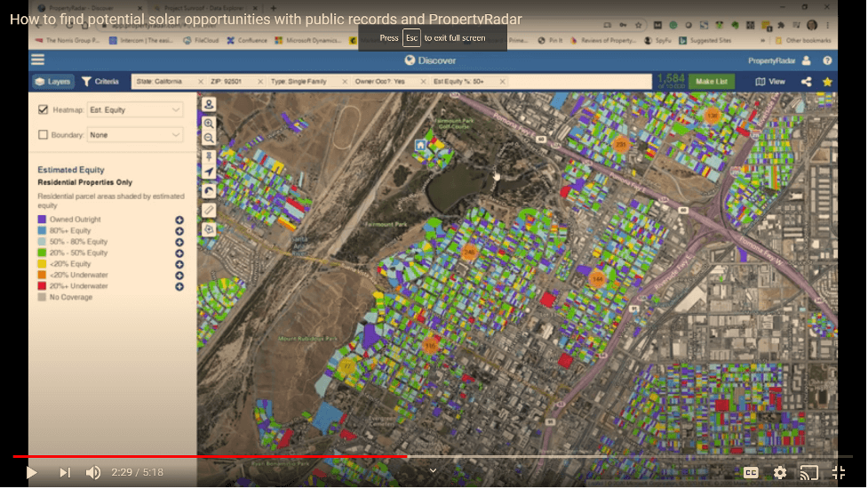
Task: Click plus icon next to <20% Equity
Action: [179, 264]
